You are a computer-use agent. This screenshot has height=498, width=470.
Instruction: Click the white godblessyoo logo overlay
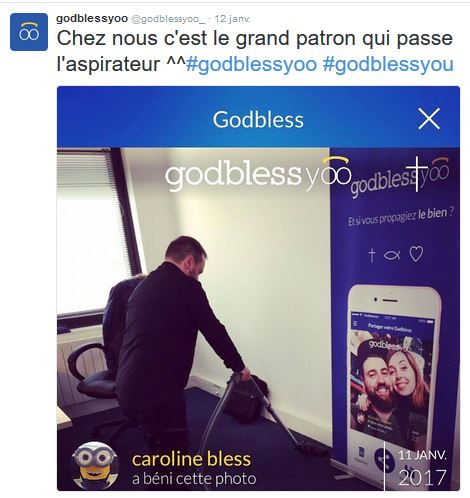click(x=258, y=175)
